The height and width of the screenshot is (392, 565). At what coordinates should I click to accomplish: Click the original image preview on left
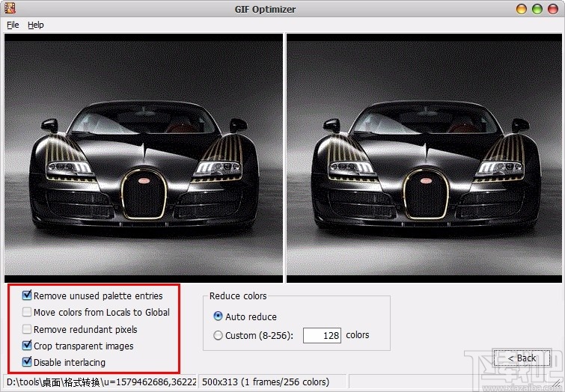(144, 158)
